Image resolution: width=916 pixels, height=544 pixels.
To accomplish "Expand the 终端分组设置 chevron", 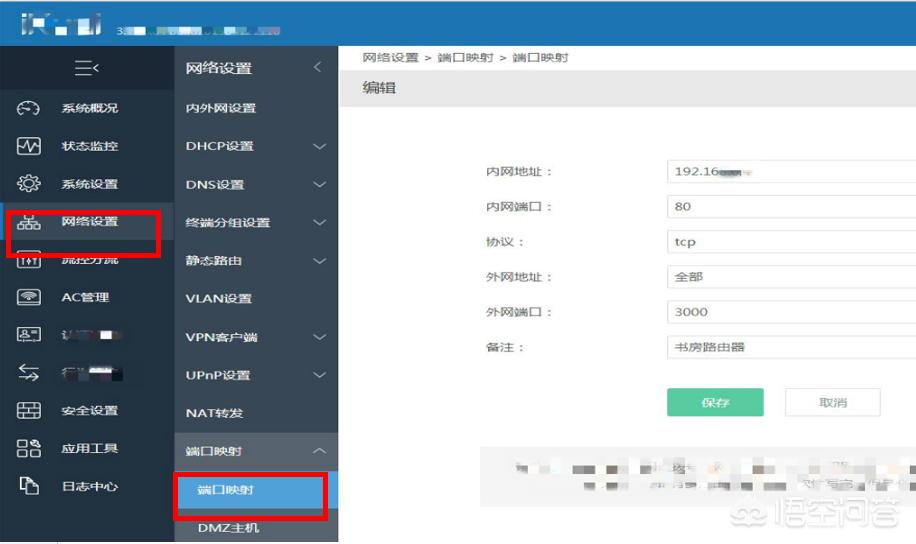I will (319, 223).
